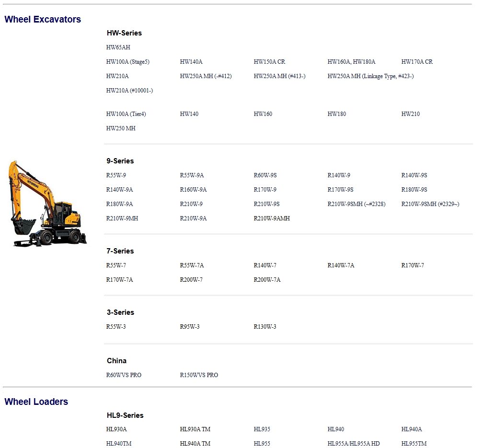Open R210W-9S link
This screenshot has width=484, height=448.
[x=267, y=204]
